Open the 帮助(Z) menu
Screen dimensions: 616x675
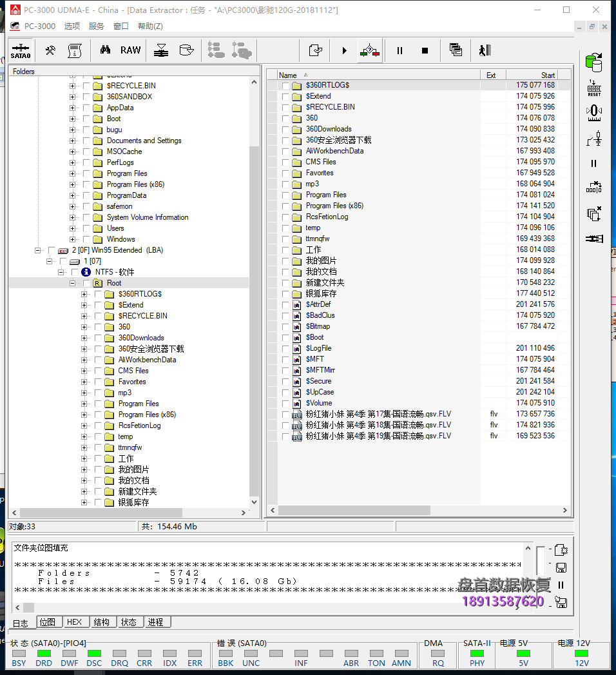pos(150,26)
